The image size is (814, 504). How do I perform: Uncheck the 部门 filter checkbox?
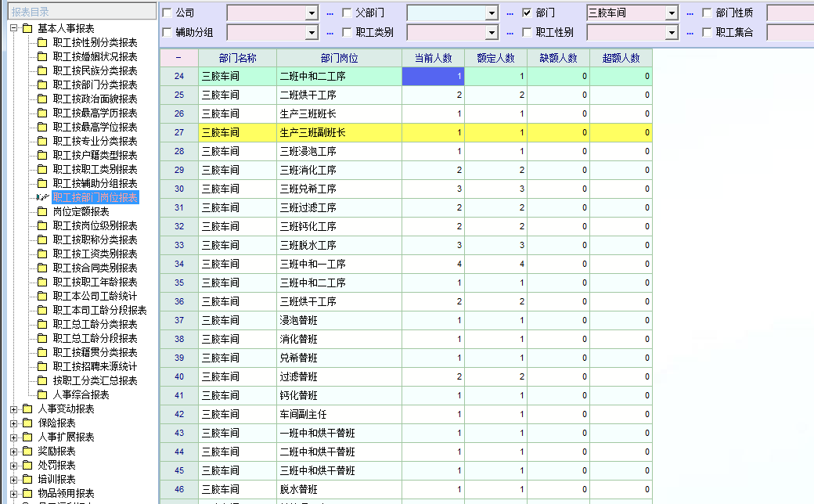click(x=527, y=13)
